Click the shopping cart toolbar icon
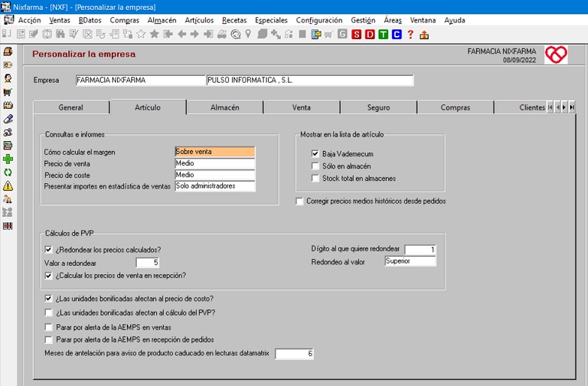Screen dimensions: 588x386 (x=329, y=35)
